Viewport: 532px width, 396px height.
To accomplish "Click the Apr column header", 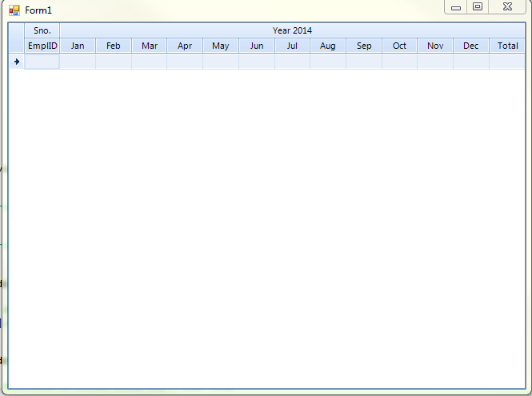I will point(185,46).
